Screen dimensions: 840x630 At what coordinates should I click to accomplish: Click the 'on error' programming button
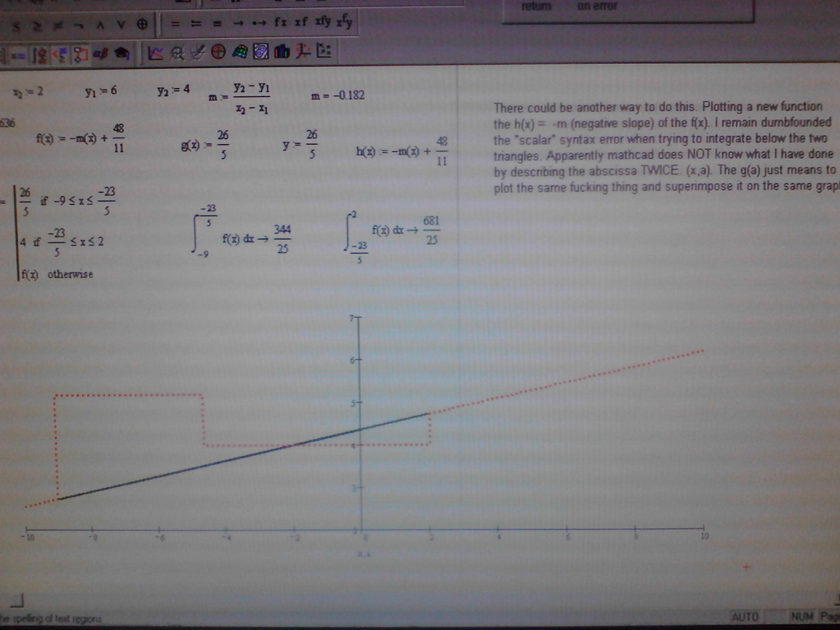coord(597,6)
